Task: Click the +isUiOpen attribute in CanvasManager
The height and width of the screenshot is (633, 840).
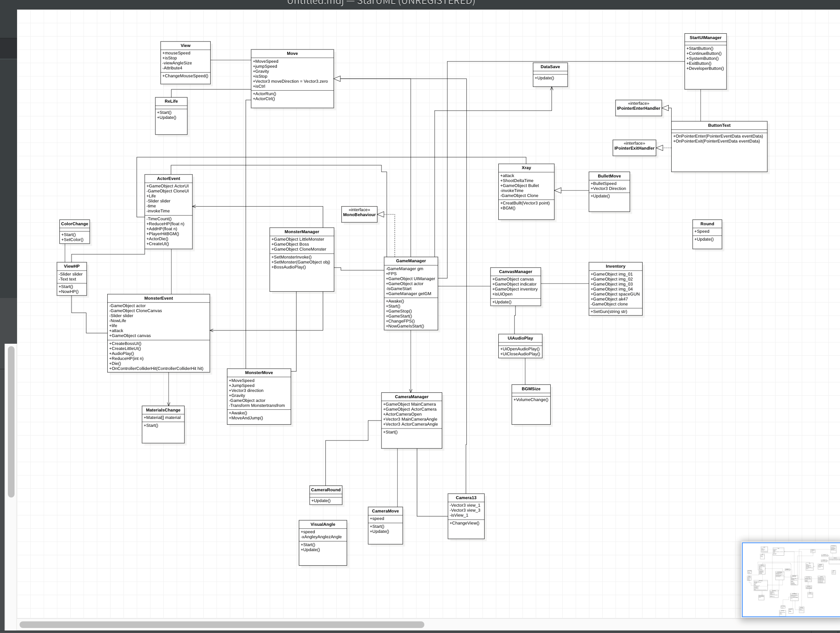Action: [x=503, y=294]
